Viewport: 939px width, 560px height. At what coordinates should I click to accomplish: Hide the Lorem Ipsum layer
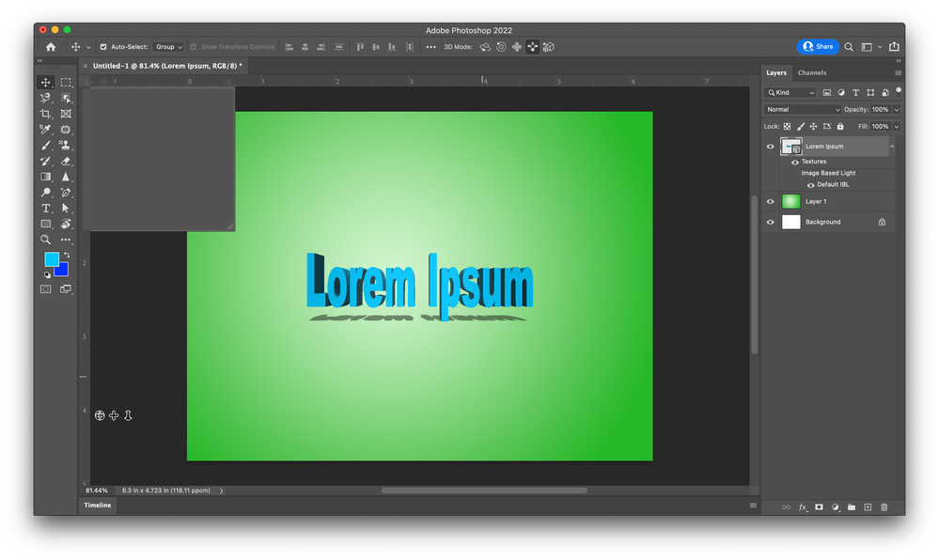(x=770, y=146)
